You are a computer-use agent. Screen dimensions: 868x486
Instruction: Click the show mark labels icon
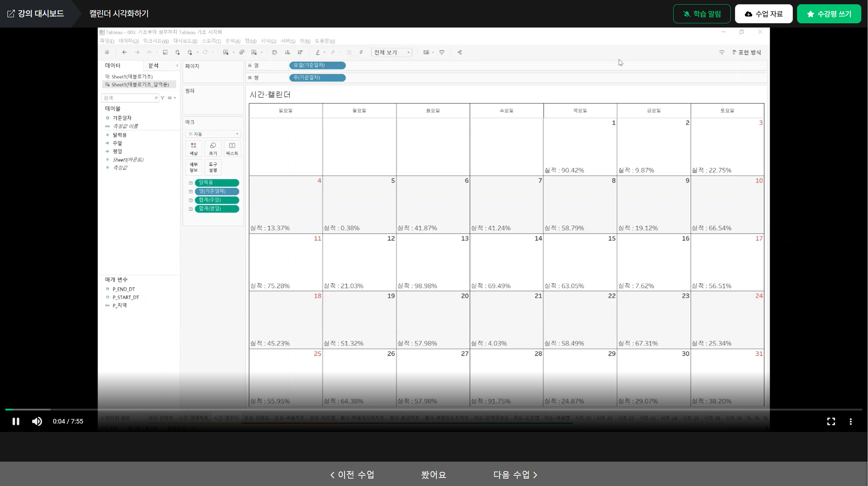point(349,52)
